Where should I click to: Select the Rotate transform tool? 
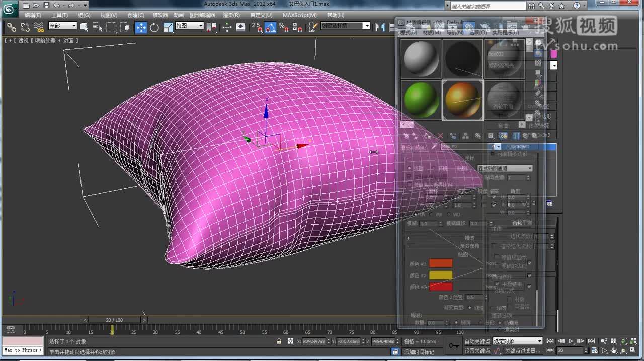click(154, 27)
